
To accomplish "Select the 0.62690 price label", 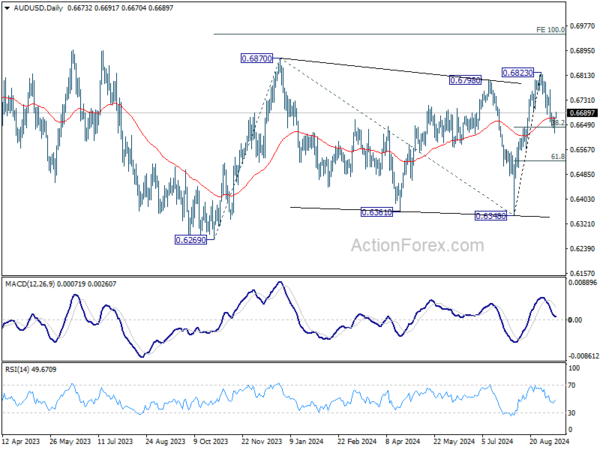I will click(x=191, y=240).
